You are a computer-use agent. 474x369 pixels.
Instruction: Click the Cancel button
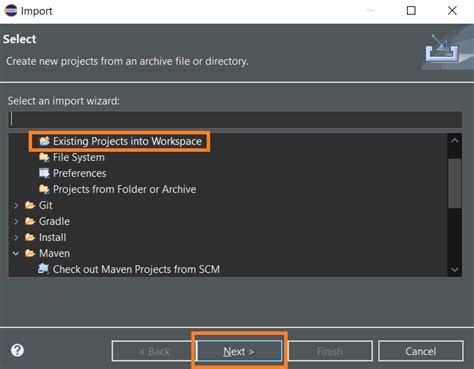pos(421,351)
